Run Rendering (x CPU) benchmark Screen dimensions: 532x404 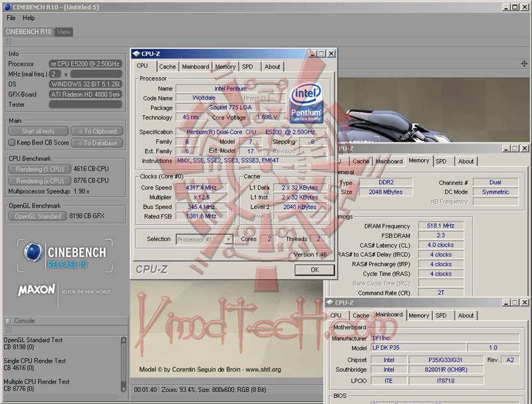(x=40, y=181)
